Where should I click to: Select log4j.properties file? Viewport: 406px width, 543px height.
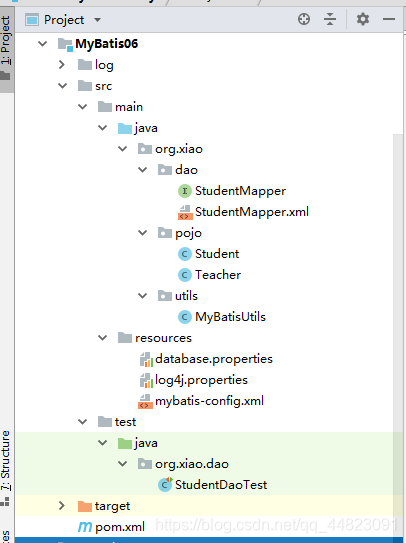point(201,380)
